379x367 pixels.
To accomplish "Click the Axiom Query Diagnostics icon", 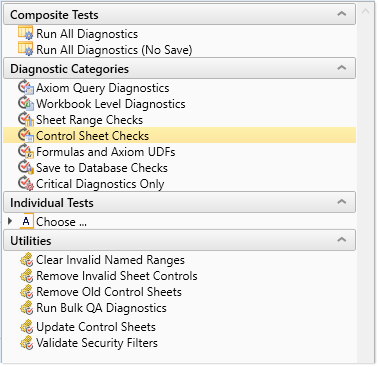I will 26,87.
